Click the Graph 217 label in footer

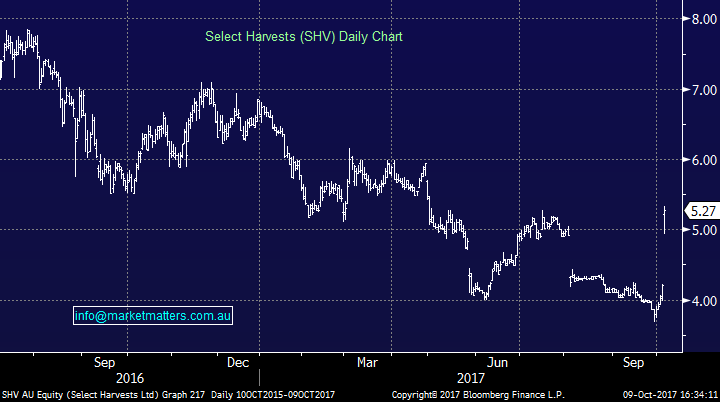point(184,395)
